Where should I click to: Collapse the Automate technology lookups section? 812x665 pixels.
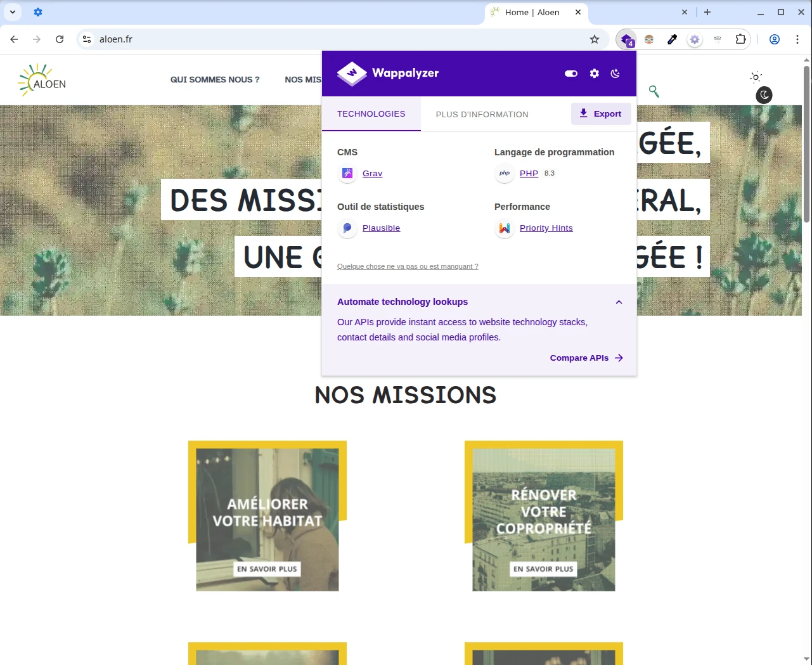[619, 302]
